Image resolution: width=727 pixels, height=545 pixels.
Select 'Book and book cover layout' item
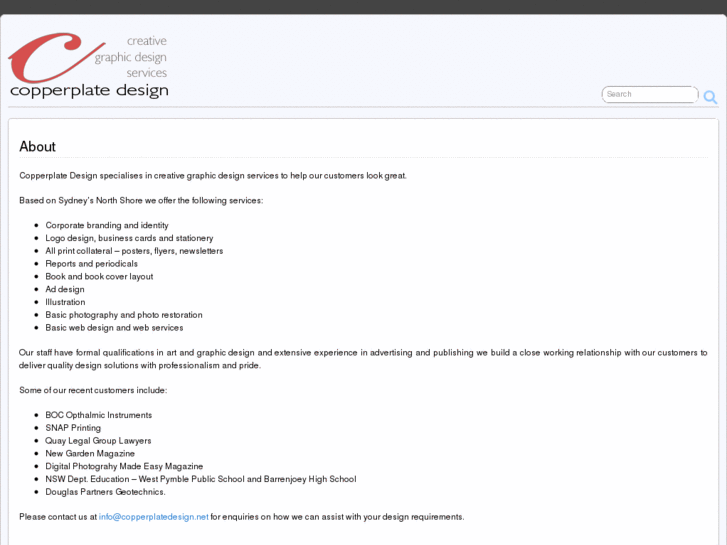pyautogui.click(x=99, y=276)
